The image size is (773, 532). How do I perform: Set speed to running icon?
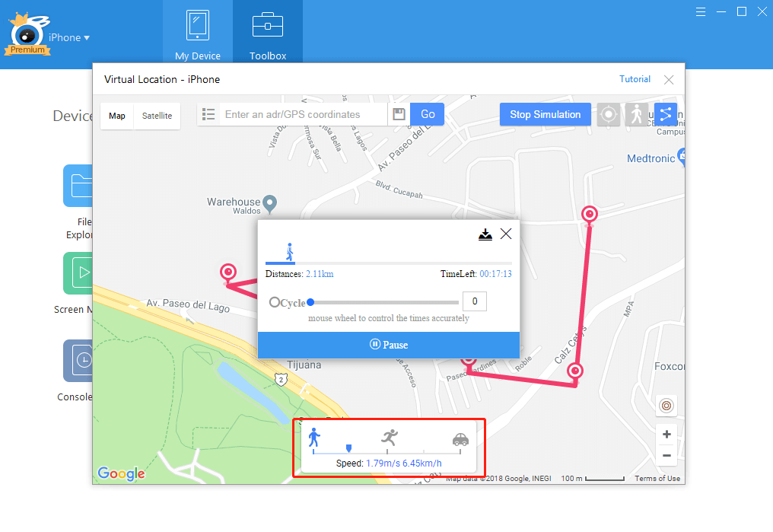(390, 437)
